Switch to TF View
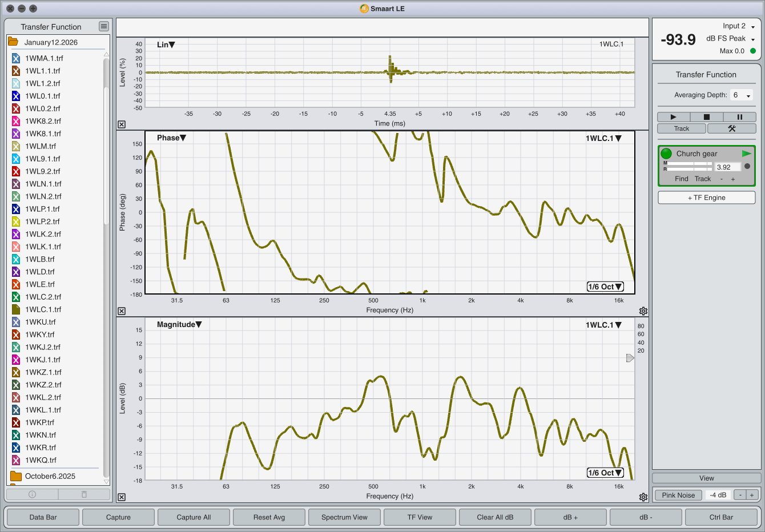 [x=420, y=517]
